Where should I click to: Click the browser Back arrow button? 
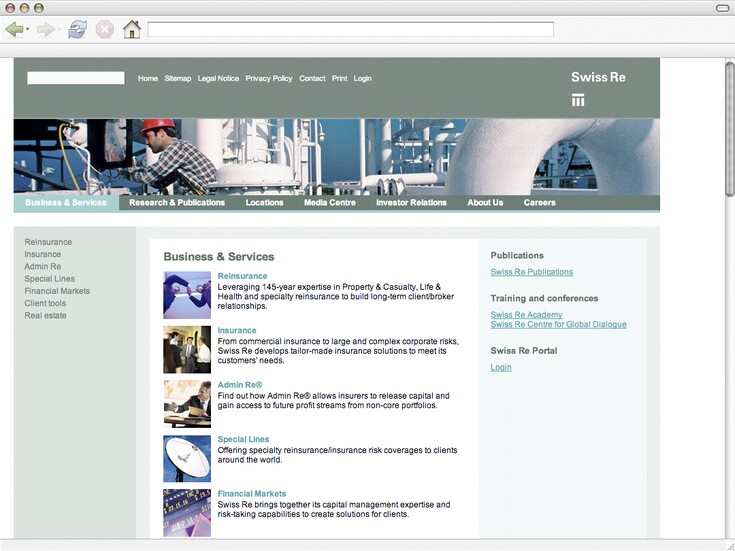pos(14,30)
